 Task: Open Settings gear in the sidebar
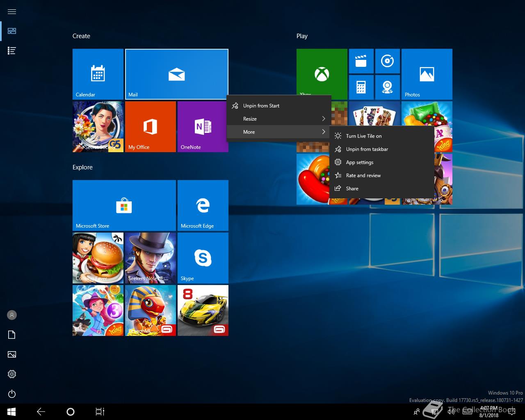click(x=12, y=374)
